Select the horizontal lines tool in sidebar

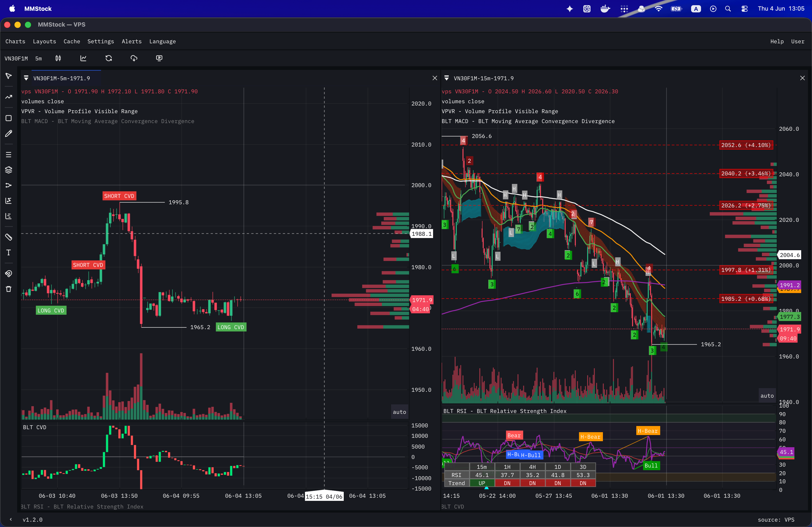(9, 155)
